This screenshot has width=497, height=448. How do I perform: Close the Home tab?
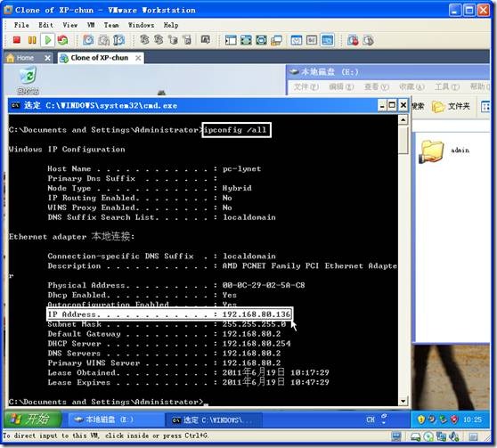tap(47, 58)
